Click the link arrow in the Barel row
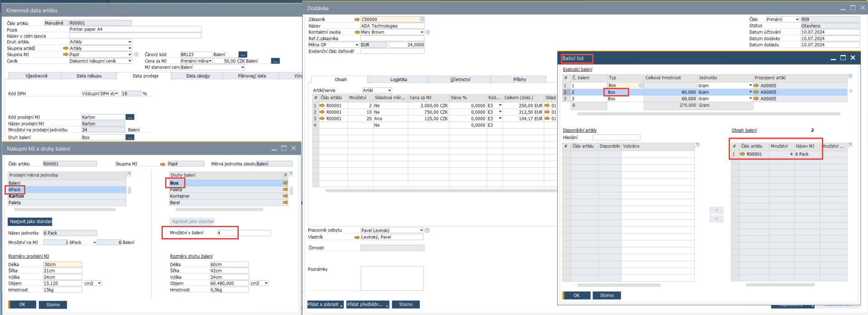The width and height of the screenshot is (868, 315). 285,203
